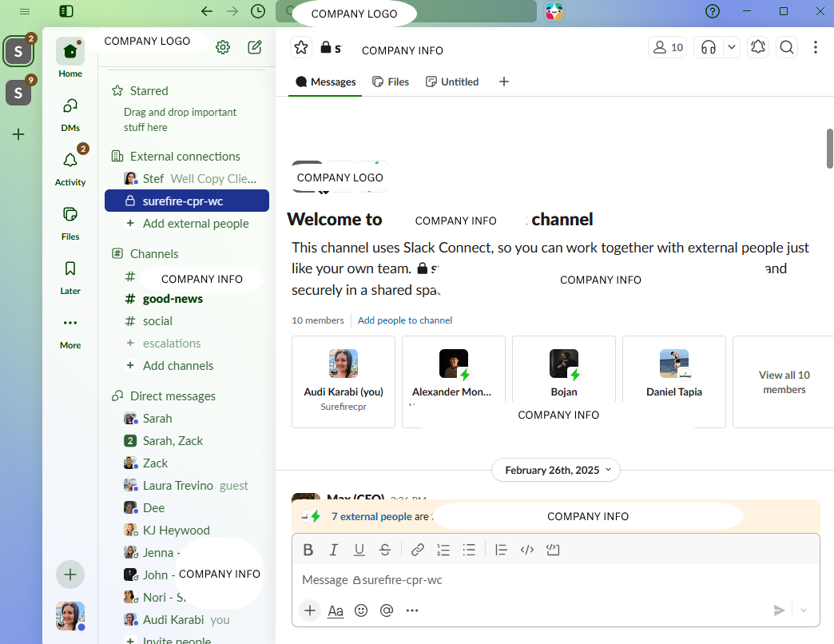Click the message input field for surefire-cpr-wc
The width and height of the screenshot is (834, 644).
click(x=556, y=579)
